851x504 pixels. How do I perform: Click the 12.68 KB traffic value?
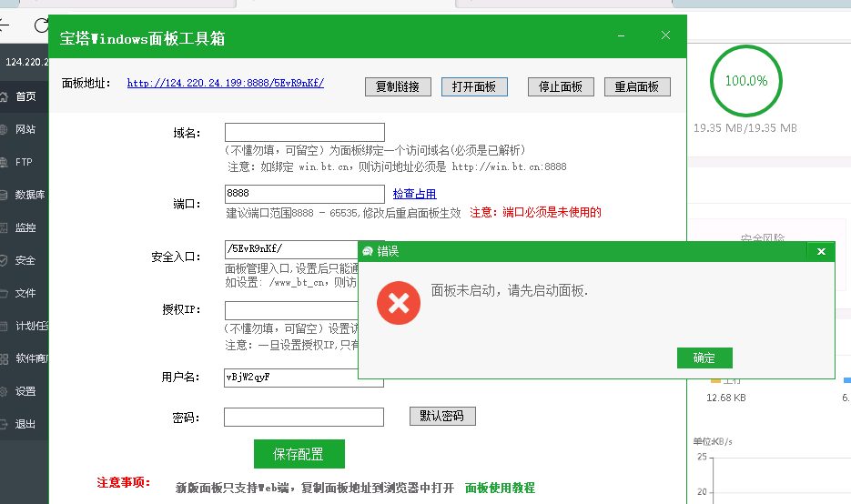click(x=726, y=398)
